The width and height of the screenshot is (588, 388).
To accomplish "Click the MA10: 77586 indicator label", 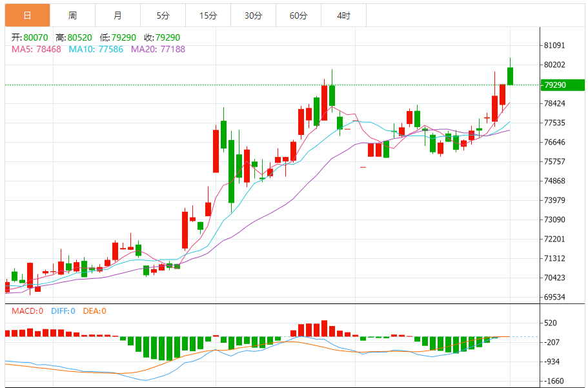I will click(x=96, y=49).
